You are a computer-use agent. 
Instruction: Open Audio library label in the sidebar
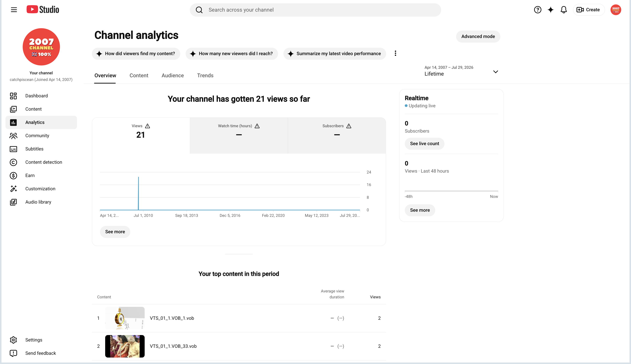point(38,202)
